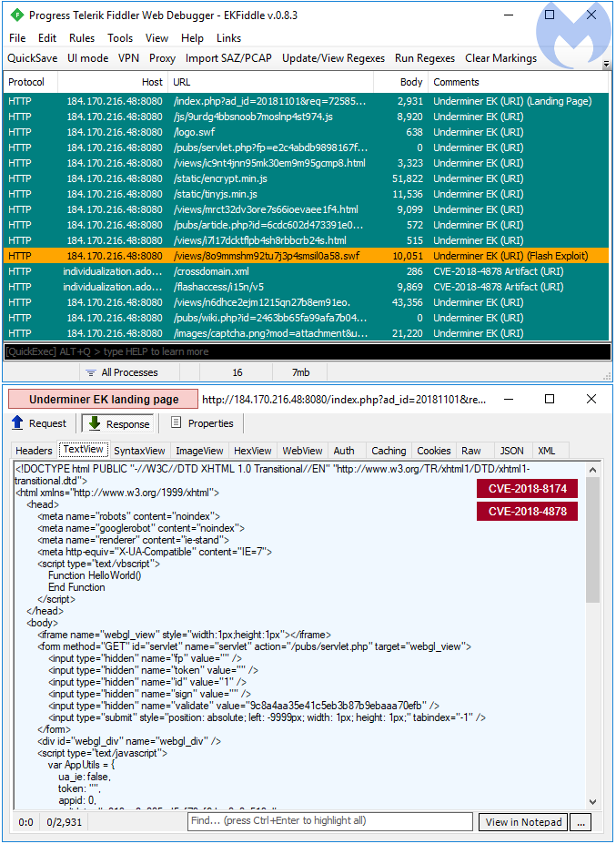Screen dimensions: 616x844
Task: Click the Properties inspector button
Action: pyautogui.click(x=202, y=423)
